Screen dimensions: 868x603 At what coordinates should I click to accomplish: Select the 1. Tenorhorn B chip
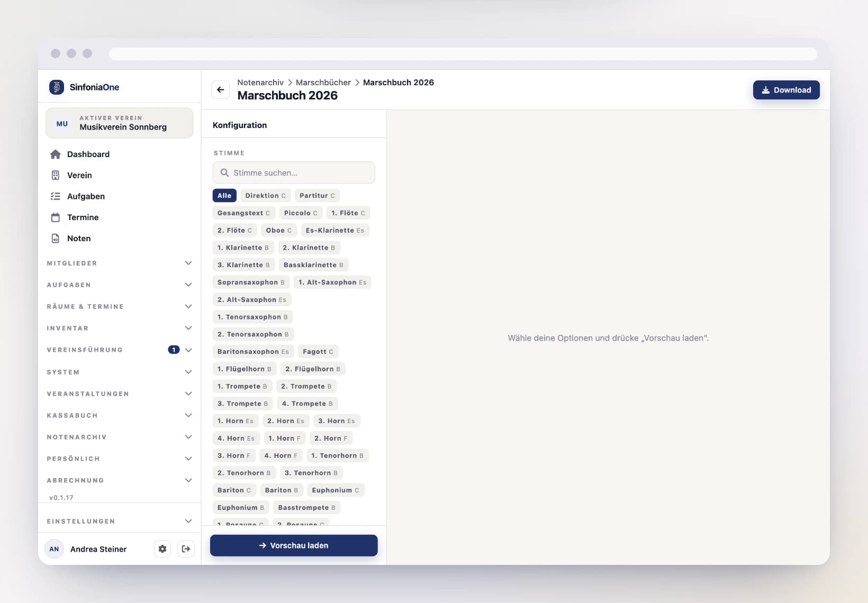pos(337,456)
